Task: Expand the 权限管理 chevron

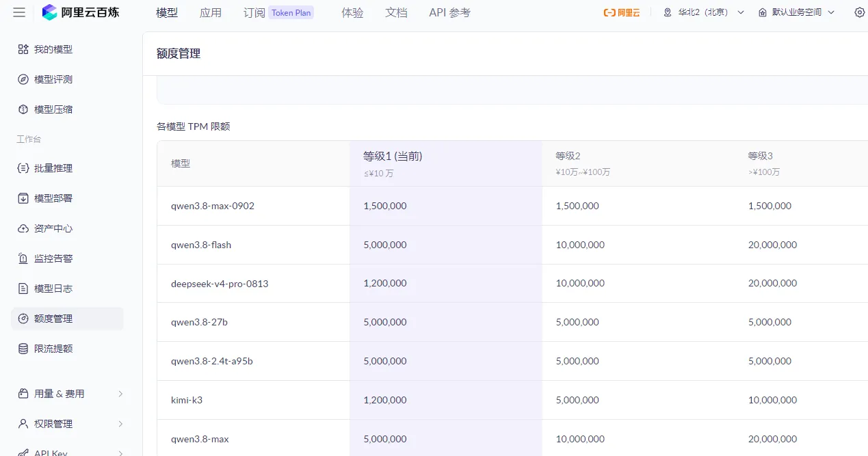Action: click(120, 424)
